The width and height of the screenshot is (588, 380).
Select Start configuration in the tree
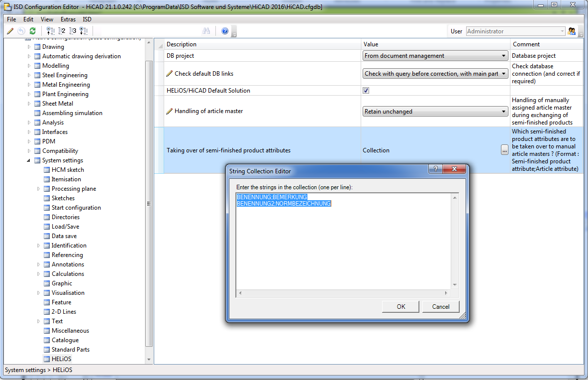tap(76, 208)
